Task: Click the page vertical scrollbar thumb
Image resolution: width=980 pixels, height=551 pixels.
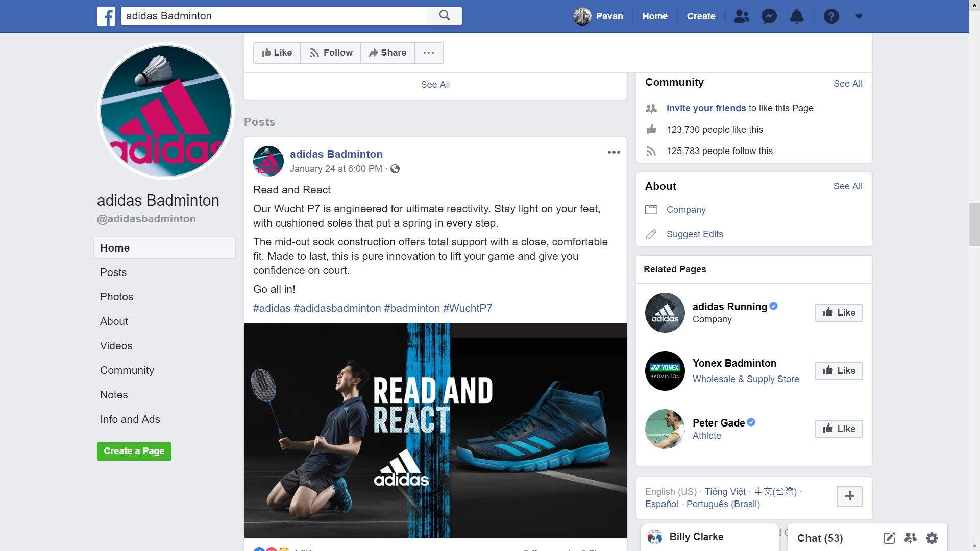Action: [x=974, y=224]
